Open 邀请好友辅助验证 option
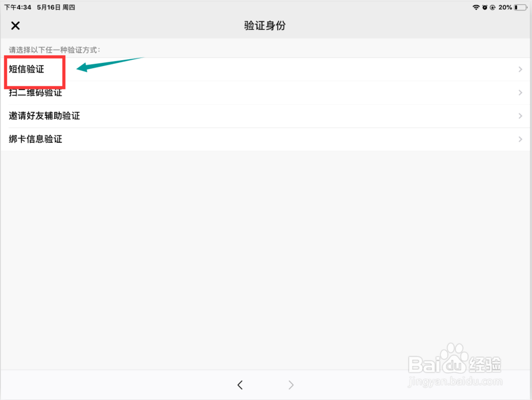This screenshot has width=532, height=400. [265, 116]
